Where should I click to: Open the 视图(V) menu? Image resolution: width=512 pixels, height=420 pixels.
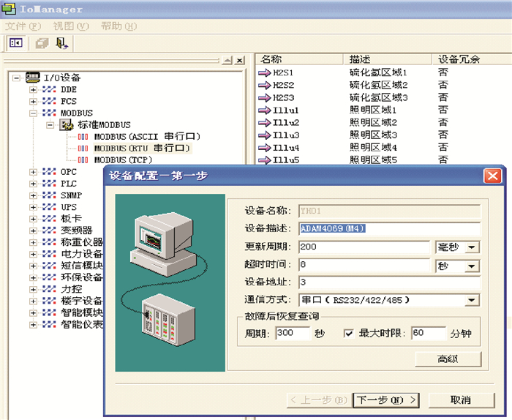point(70,26)
